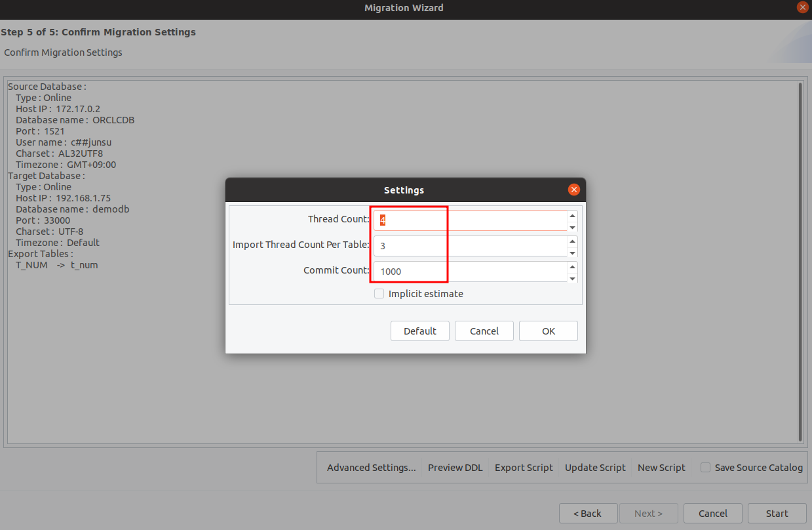
Task: Close the Settings dialog with the X icon
Action: [x=574, y=190]
